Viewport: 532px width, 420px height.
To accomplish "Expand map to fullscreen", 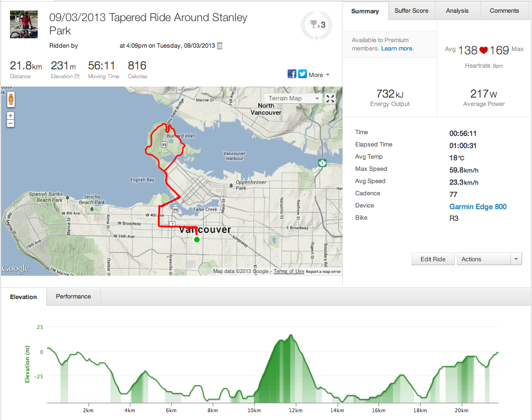I will click(330, 99).
